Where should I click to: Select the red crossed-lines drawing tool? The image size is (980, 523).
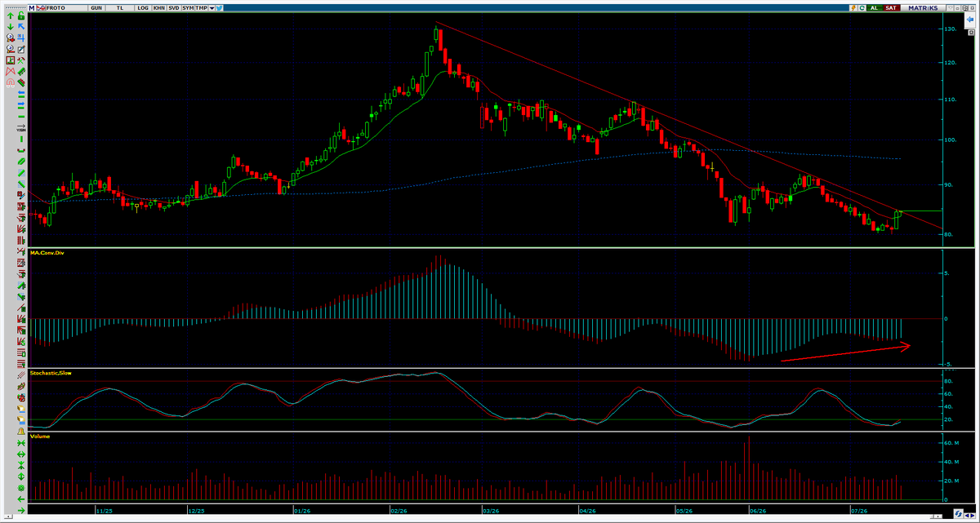(11, 72)
